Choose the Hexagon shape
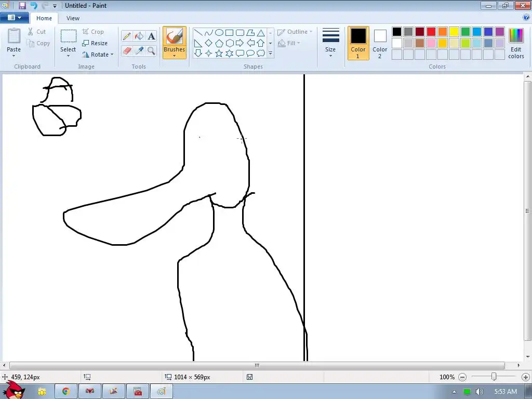This screenshot has width=532, height=399. pyautogui.click(x=230, y=43)
